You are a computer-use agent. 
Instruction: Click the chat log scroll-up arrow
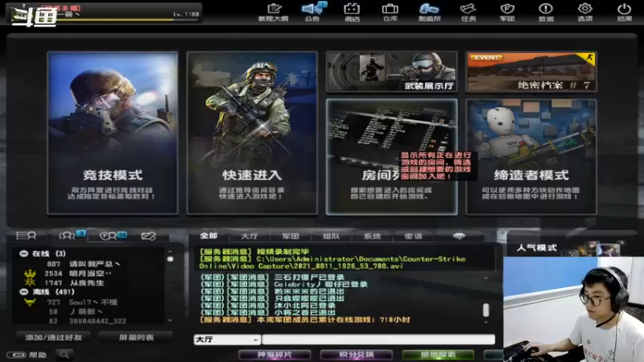click(486, 278)
